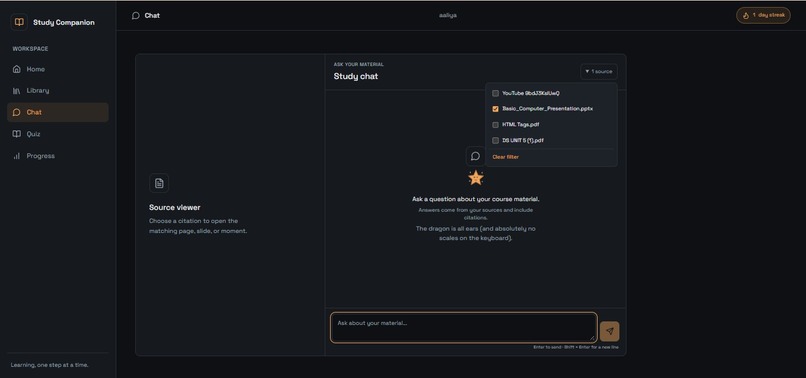Click the 1 day streak label

click(768, 15)
